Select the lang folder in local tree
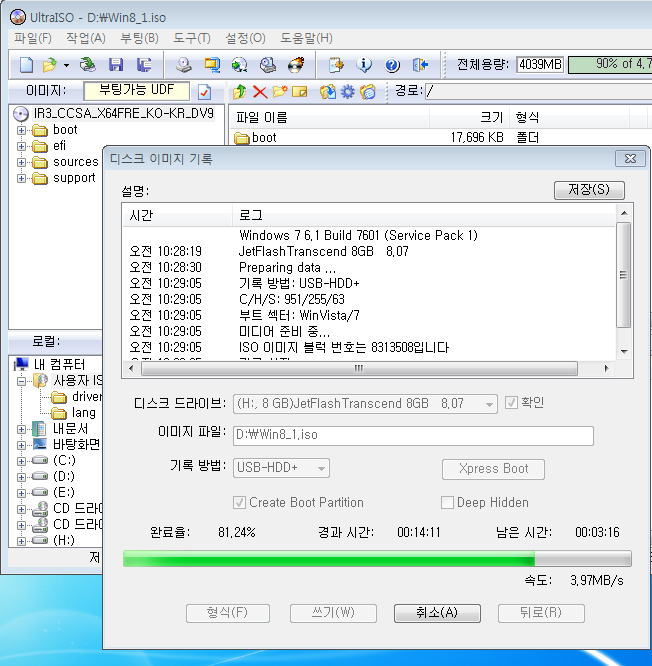The height and width of the screenshot is (666, 652). pos(83,413)
